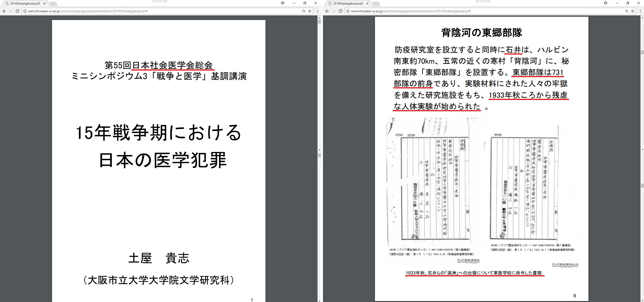
Task: Open Chrome menu in right window
Action: (x=640, y=11)
